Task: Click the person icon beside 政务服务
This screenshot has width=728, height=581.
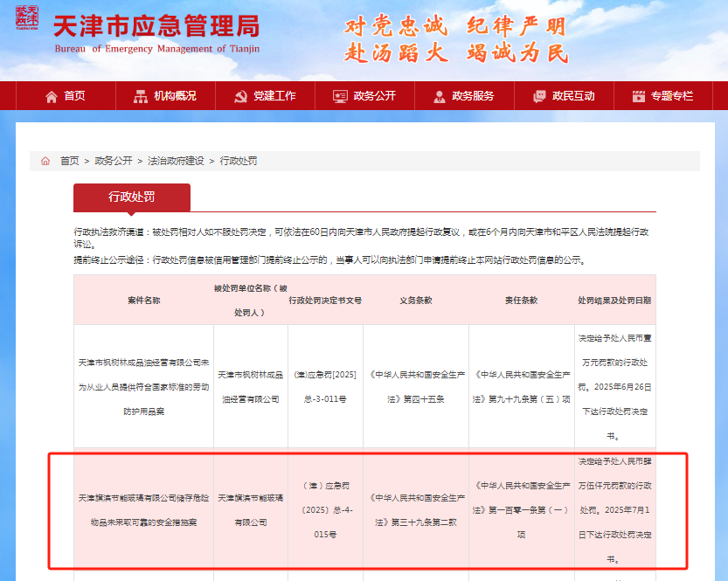Action: 440,96
